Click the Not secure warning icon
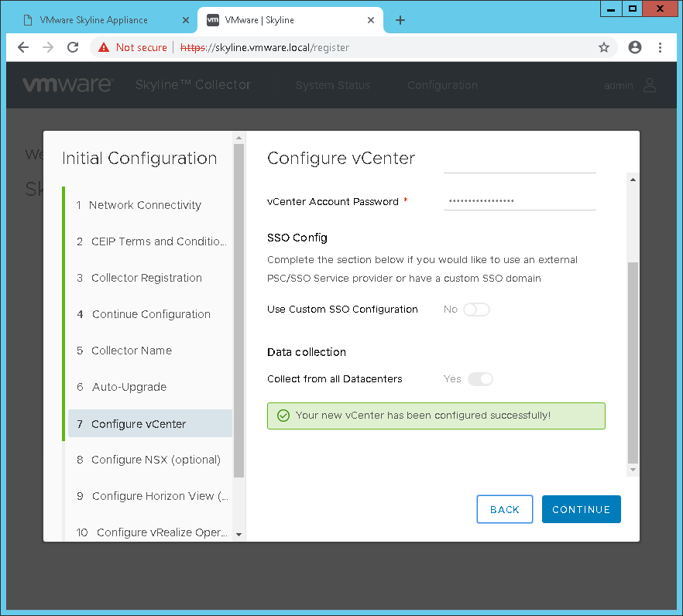683x616 pixels. (104, 47)
